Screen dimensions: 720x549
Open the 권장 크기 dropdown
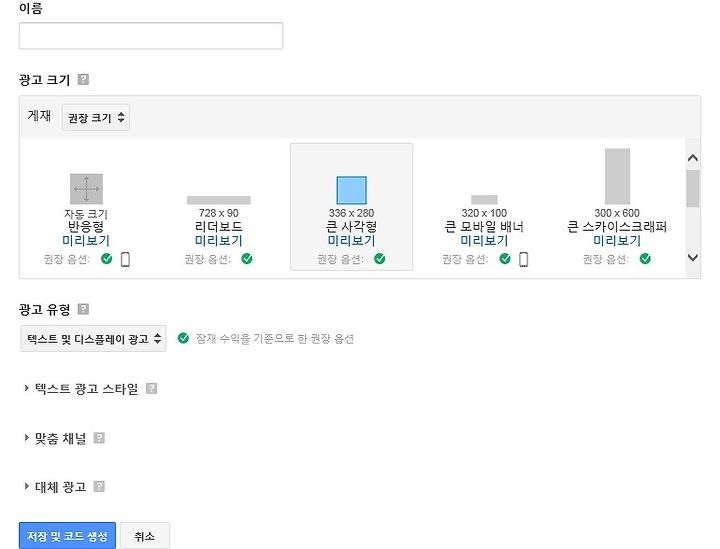[x=96, y=118]
